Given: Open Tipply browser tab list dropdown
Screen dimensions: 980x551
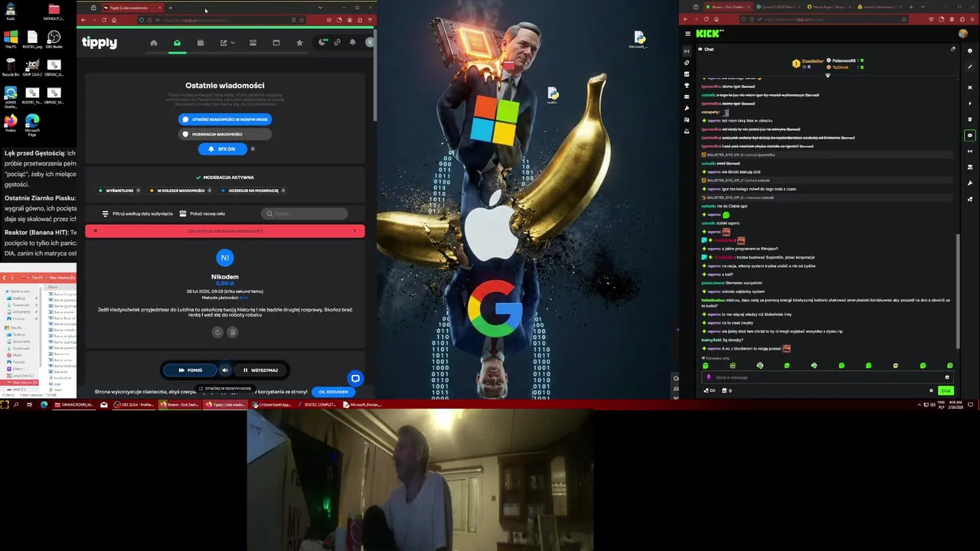Looking at the screenshot, I should coord(320,8).
